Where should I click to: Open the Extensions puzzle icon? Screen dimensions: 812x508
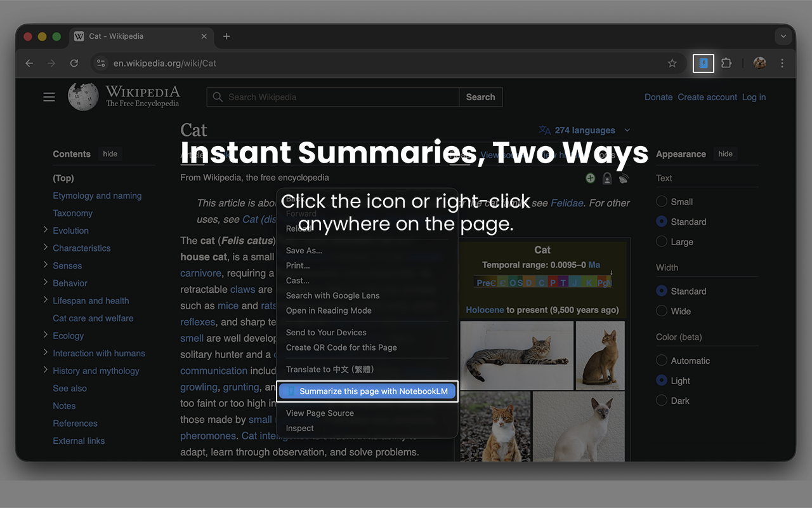727,63
